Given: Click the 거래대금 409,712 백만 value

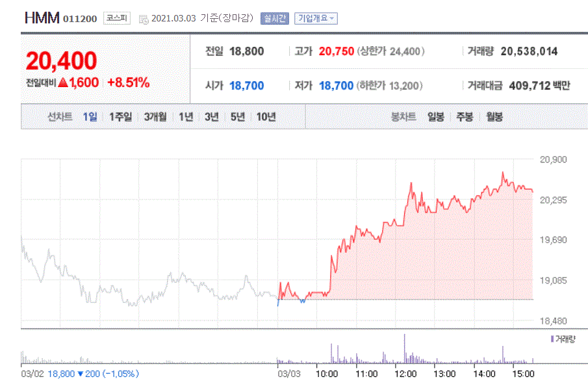Looking at the screenshot, I should click(540, 86).
